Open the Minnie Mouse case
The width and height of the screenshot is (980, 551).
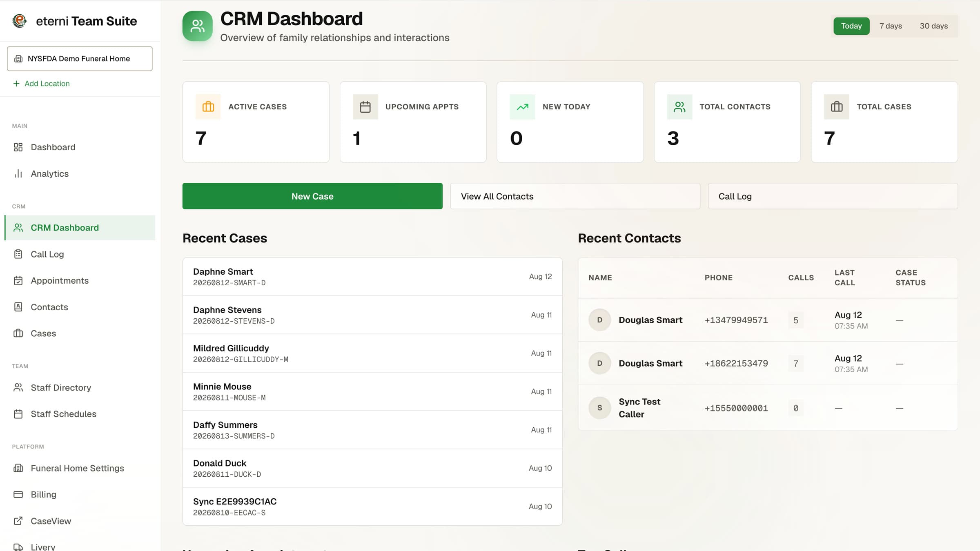coord(372,391)
